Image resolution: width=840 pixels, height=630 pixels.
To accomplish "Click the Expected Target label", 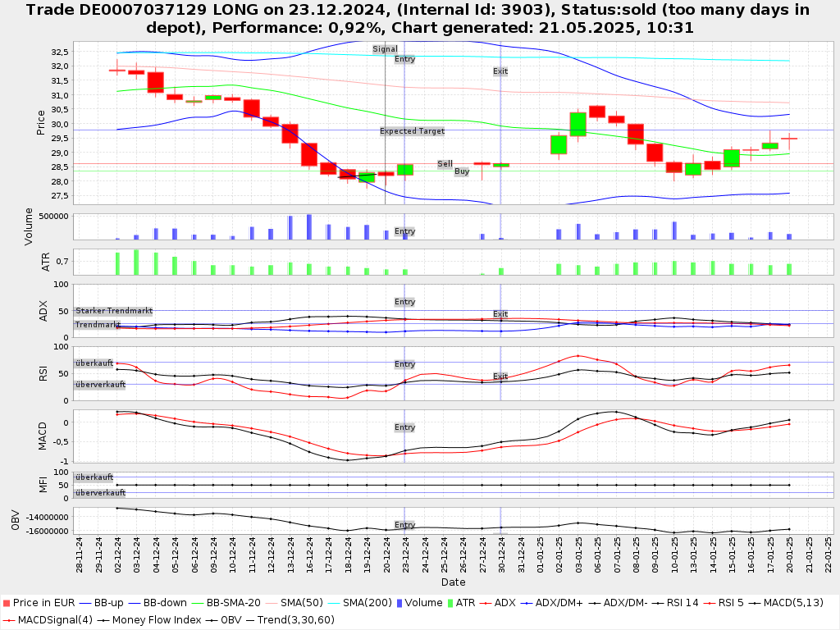I will (x=412, y=131).
